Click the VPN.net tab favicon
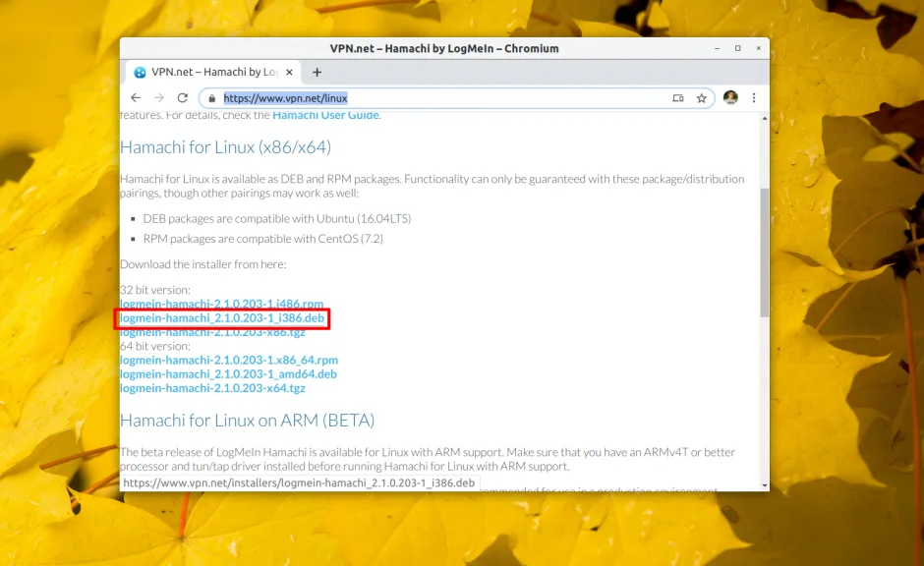The image size is (924, 566). 140,72
